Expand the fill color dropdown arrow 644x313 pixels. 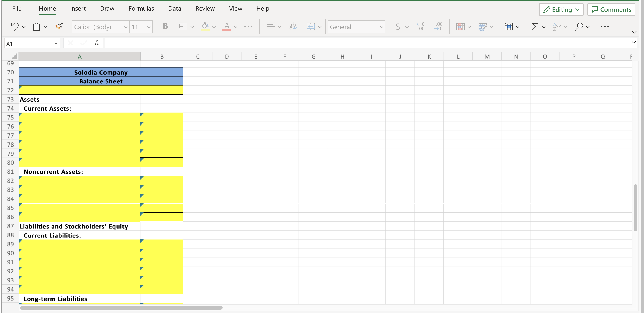[x=214, y=27]
